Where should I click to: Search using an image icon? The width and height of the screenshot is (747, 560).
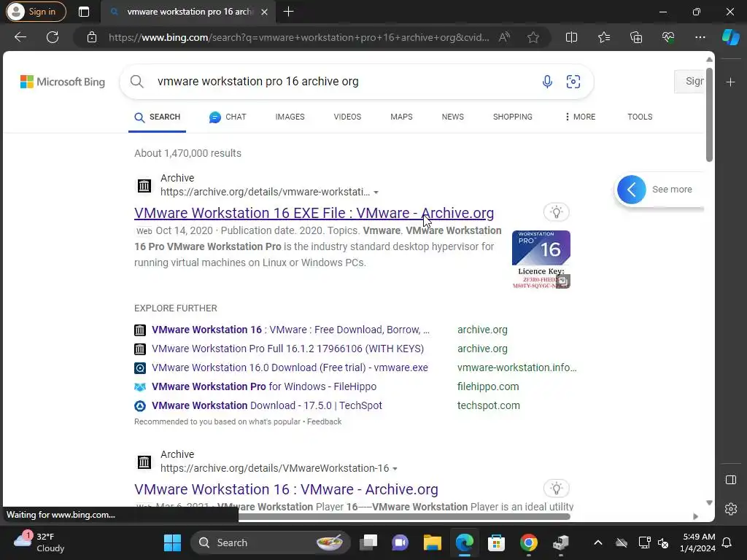point(573,82)
